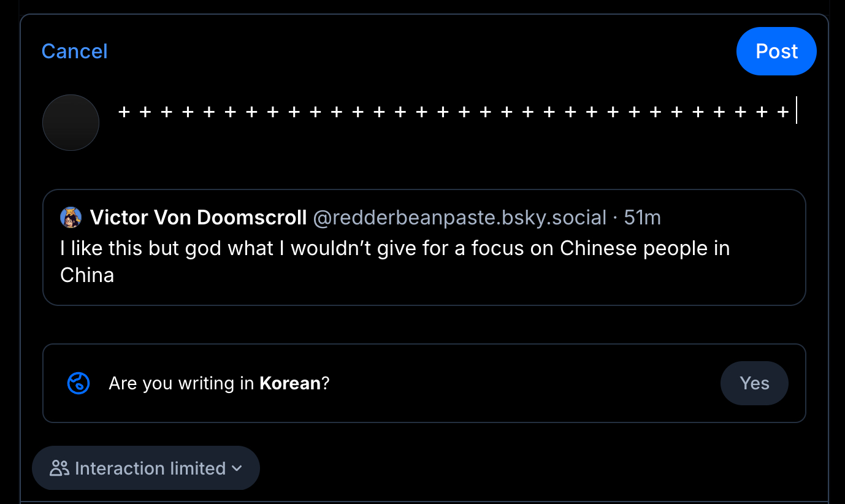Click your profile avatar in the composer
The width and height of the screenshot is (845, 504).
pyautogui.click(x=71, y=123)
